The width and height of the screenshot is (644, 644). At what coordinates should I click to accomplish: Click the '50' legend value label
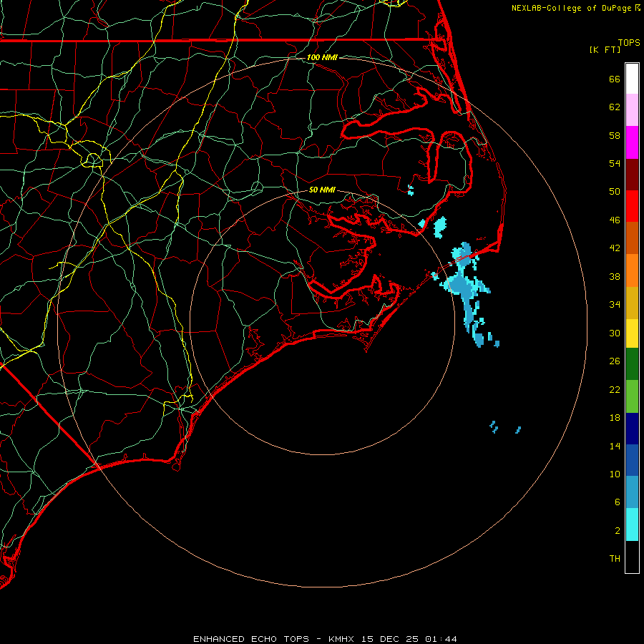click(615, 192)
